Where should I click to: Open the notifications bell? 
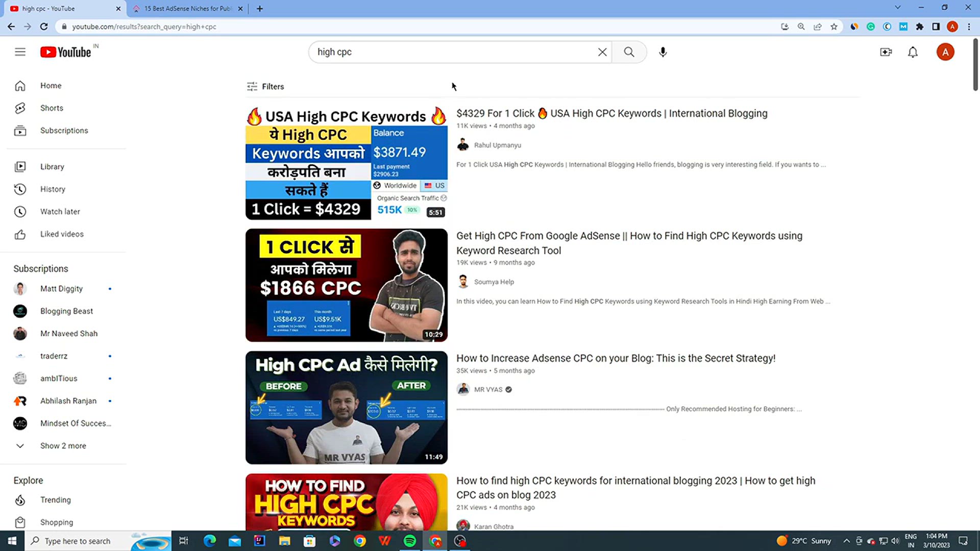913,52
